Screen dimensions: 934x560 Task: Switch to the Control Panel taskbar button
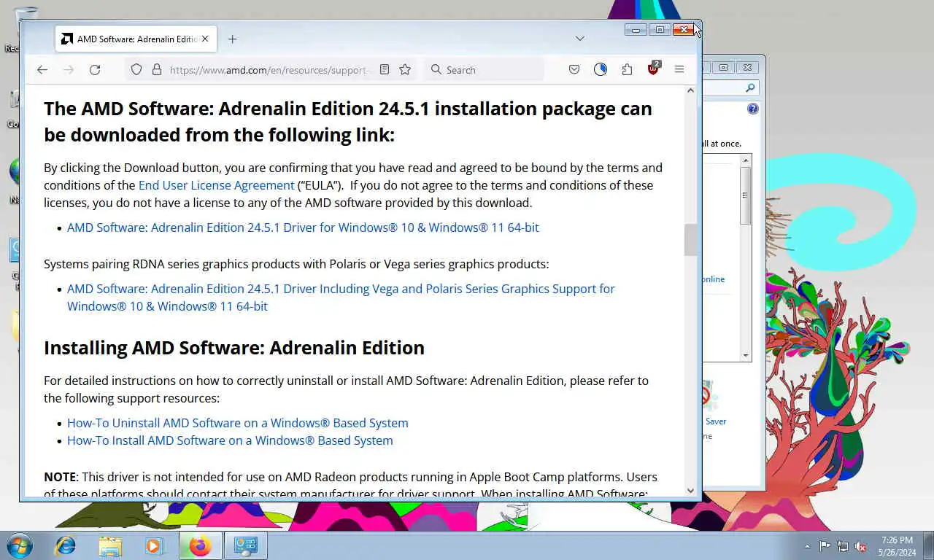point(246,545)
